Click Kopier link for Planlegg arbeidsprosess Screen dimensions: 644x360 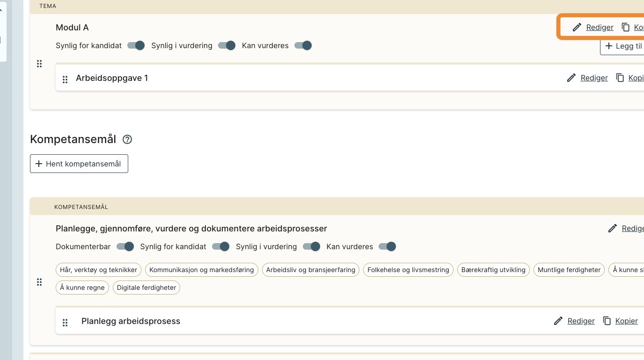(626, 321)
